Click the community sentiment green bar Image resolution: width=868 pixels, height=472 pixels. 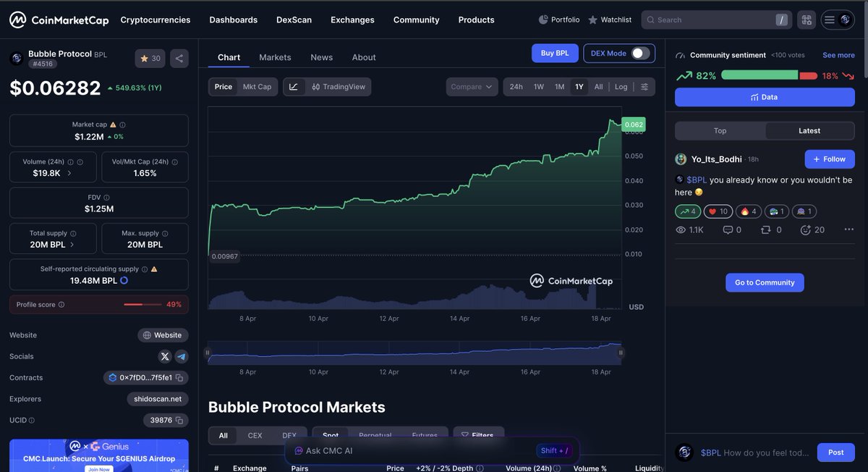(759, 75)
